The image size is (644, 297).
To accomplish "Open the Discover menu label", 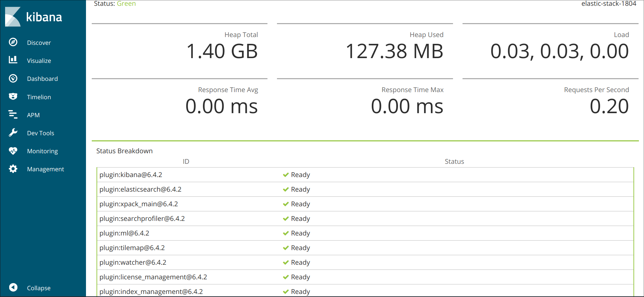I will coord(39,43).
